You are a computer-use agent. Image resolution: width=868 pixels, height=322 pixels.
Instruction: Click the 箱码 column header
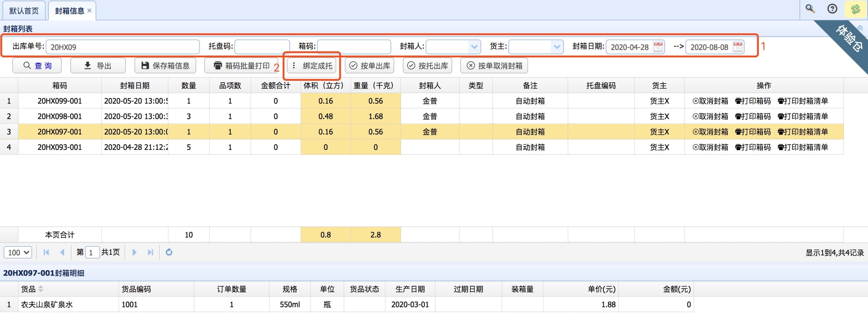(60, 85)
